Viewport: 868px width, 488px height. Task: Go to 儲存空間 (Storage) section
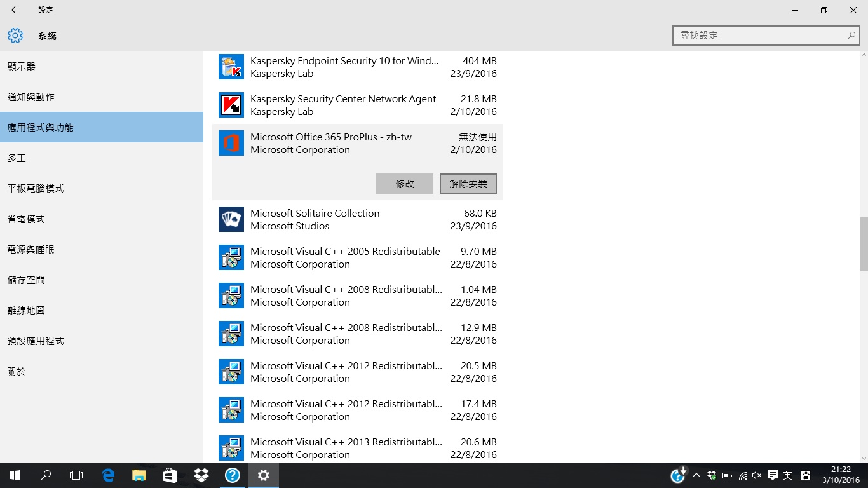26,280
